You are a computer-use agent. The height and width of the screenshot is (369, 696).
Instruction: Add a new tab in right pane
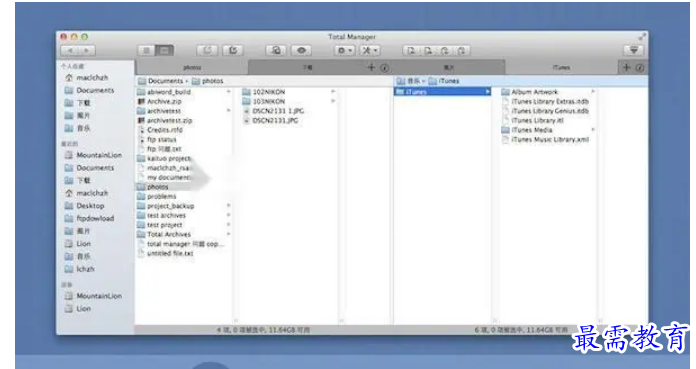click(x=626, y=67)
